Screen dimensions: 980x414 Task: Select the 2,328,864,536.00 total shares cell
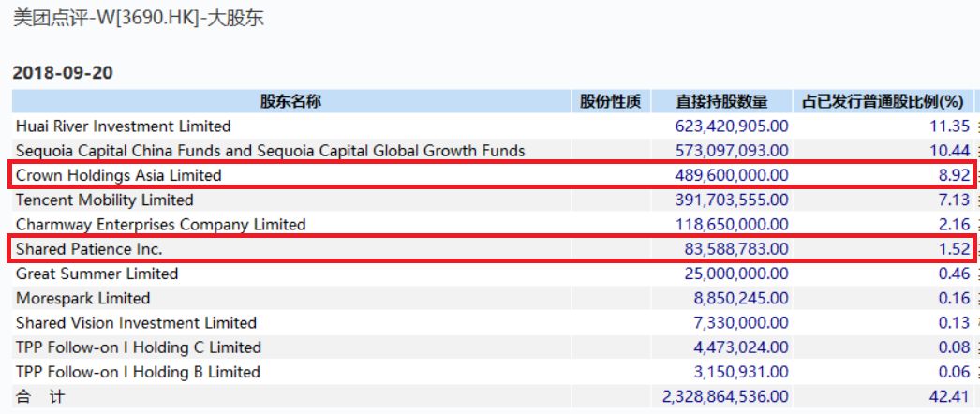(x=725, y=397)
